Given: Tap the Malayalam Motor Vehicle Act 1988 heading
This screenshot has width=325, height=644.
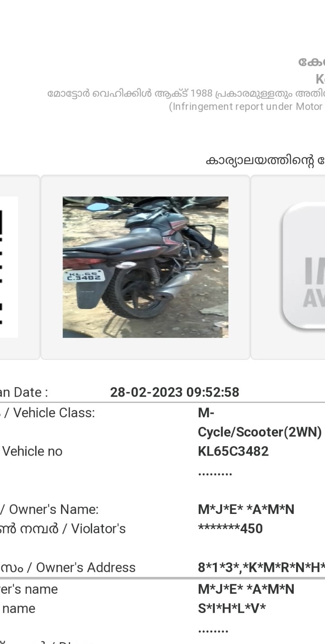Looking at the screenshot, I should [186, 93].
